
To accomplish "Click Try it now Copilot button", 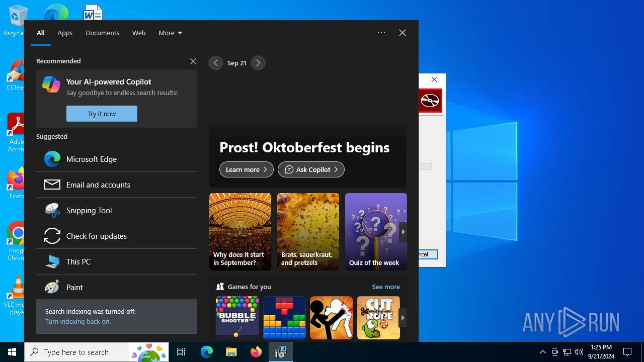I will point(102,114).
